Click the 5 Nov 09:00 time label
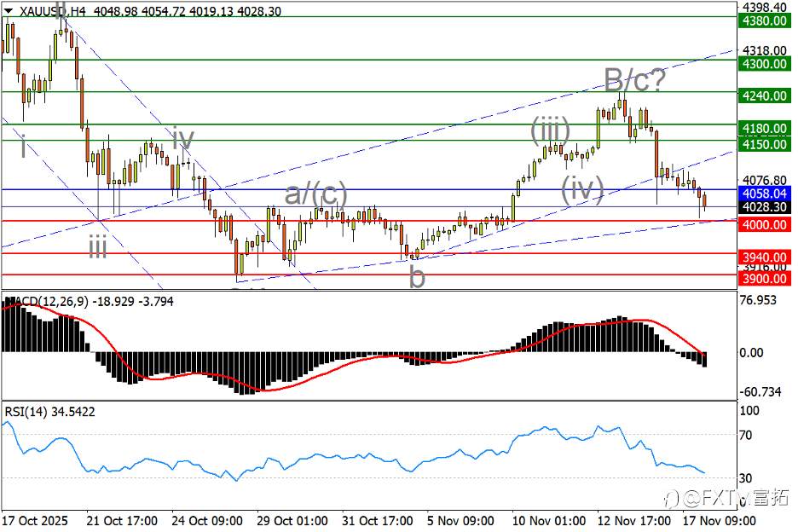Viewport: 798px width, 532px height. (460, 521)
